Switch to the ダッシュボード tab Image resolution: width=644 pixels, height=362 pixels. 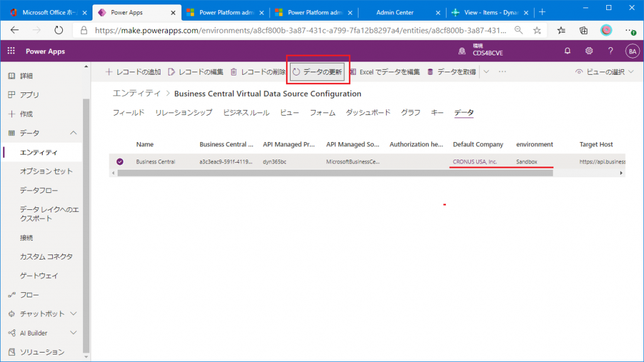[368, 112]
